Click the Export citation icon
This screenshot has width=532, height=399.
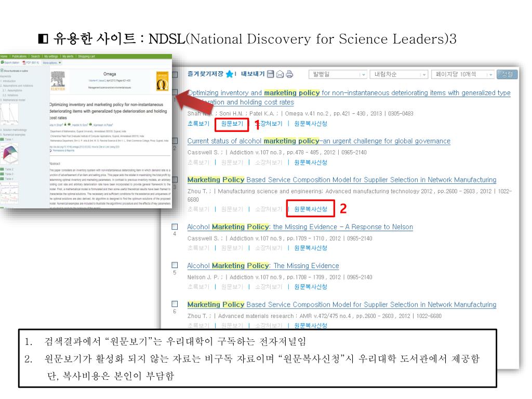pos(2,63)
